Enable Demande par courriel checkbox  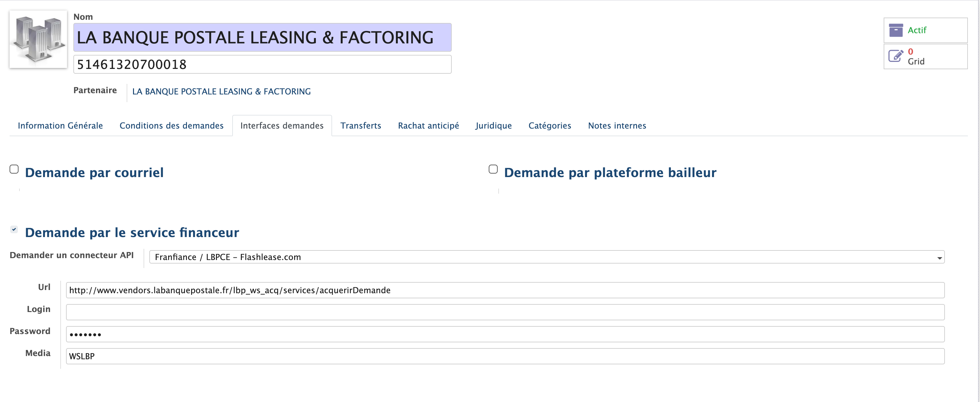pyautogui.click(x=14, y=169)
